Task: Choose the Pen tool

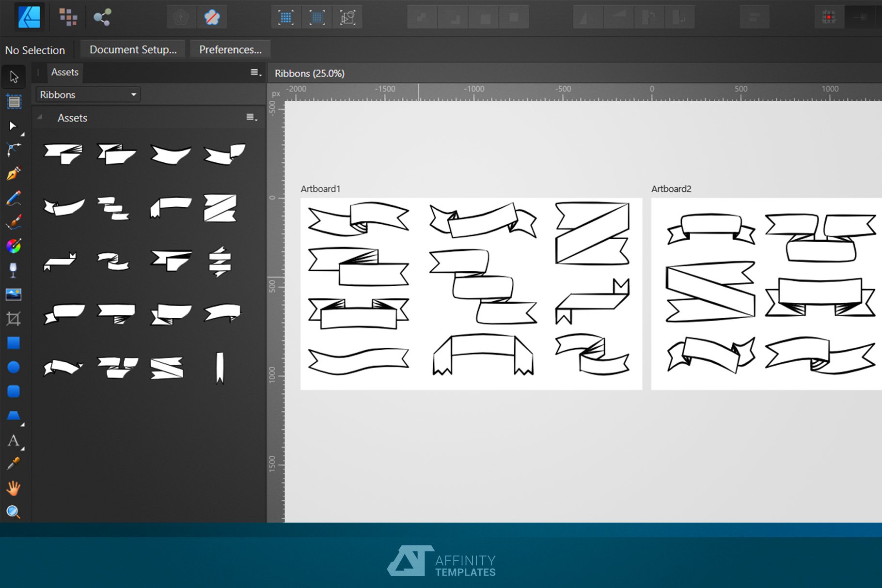Action: pyautogui.click(x=14, y=174)
